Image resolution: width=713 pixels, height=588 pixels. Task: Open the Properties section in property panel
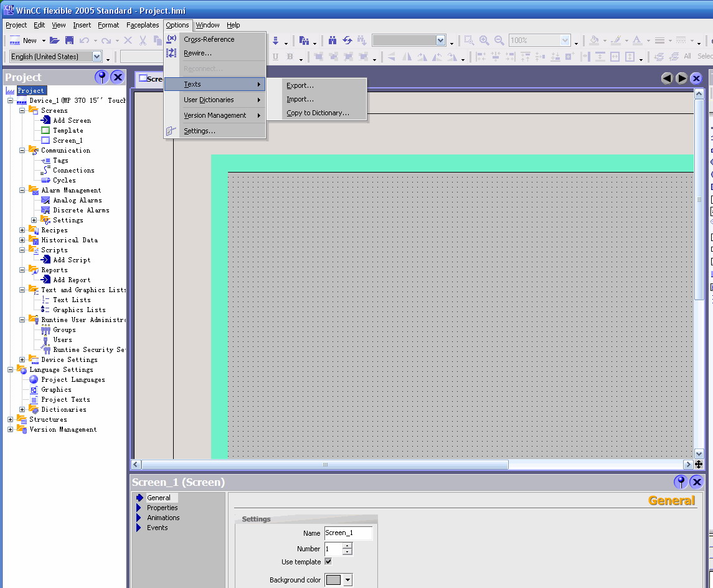pyautogui.click(x=162, y=508)
